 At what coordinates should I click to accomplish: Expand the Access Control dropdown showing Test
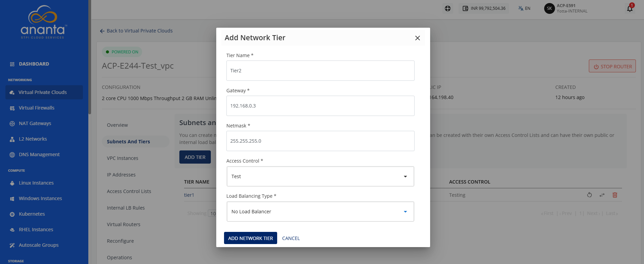pyautogui.click(x=320, y=176)
